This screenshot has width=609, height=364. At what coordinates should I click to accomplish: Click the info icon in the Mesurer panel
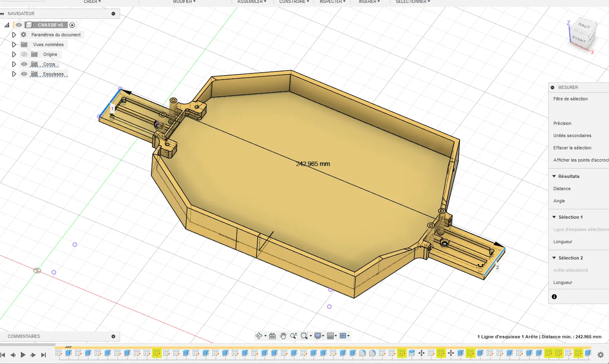(x=554, y=297)
